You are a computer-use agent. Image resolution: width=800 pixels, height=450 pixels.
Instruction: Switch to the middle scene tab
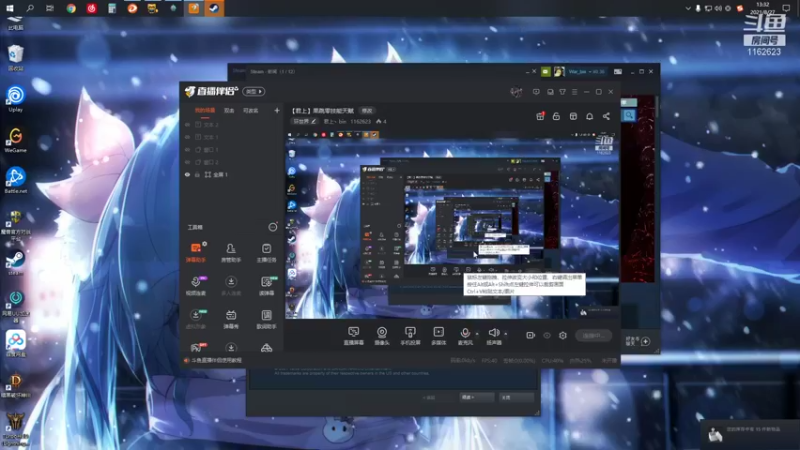[x=229, y=110]
